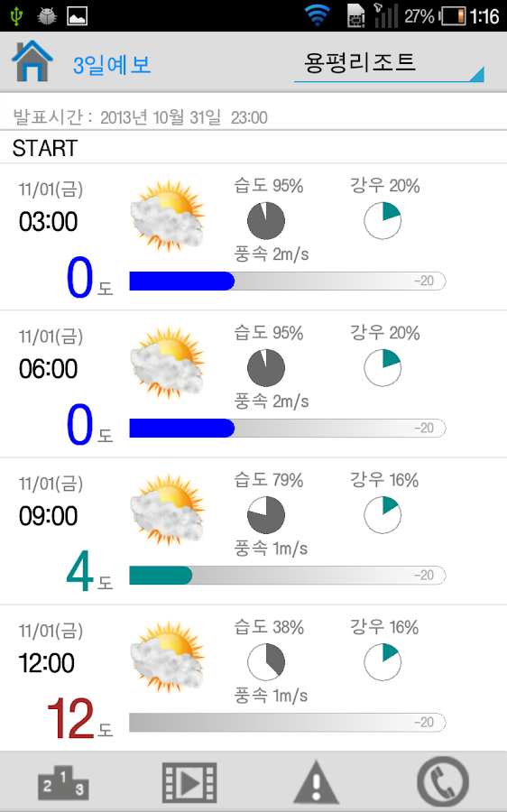
Task: Tap the 38% humidity pie at 12:00
Action: pos(265,662)
